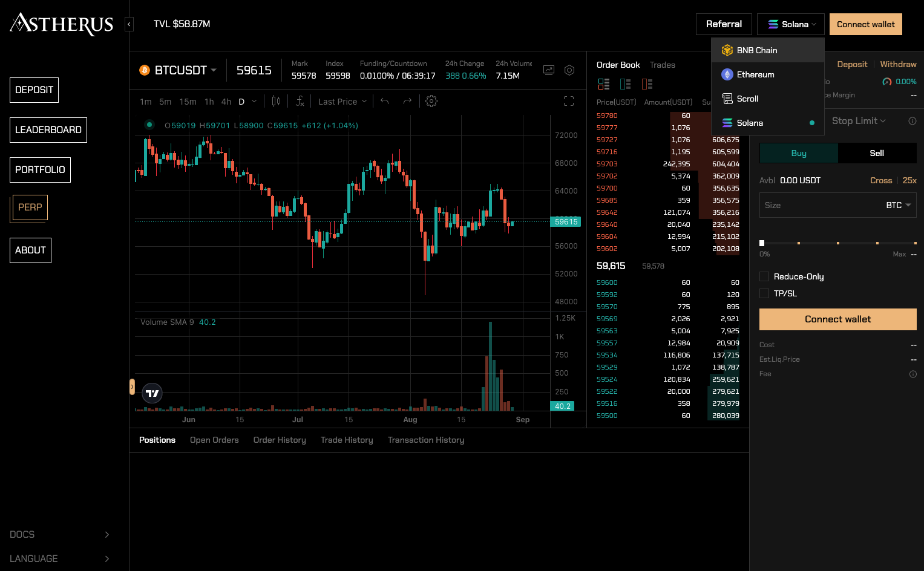The width and height of the screenshot is (924, 571).
Task: Expand the LANGUAGE sidebar section
Action: (60, 559)
